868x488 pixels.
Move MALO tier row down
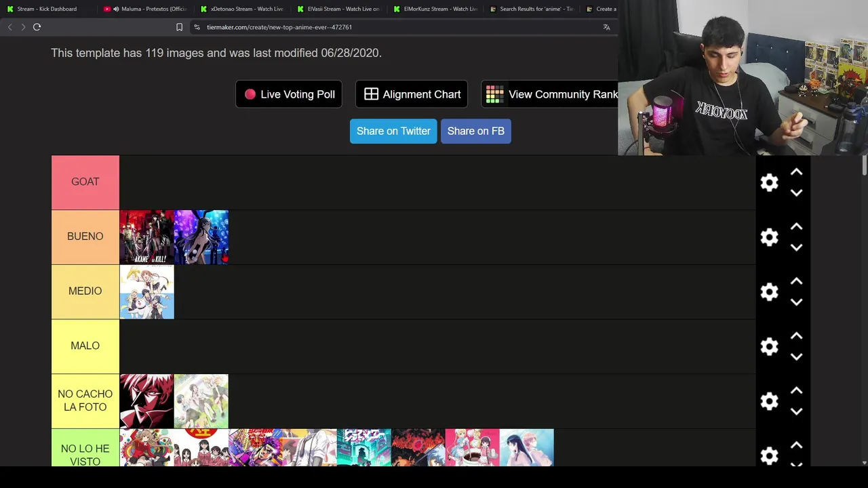point(797,357)
